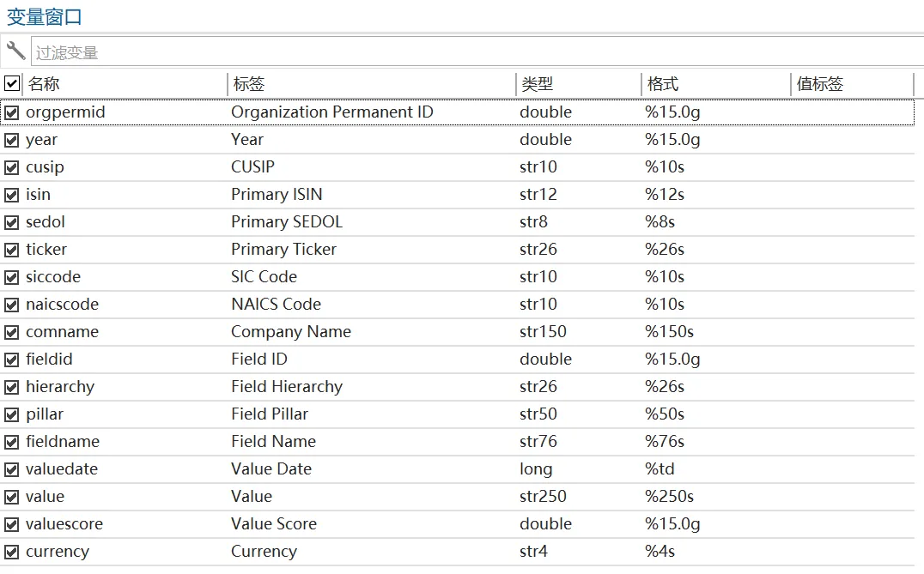The width and height of the screenshot is (924, 574).
Task: Select the fieldname variable row
Action: tap(63, 442)
